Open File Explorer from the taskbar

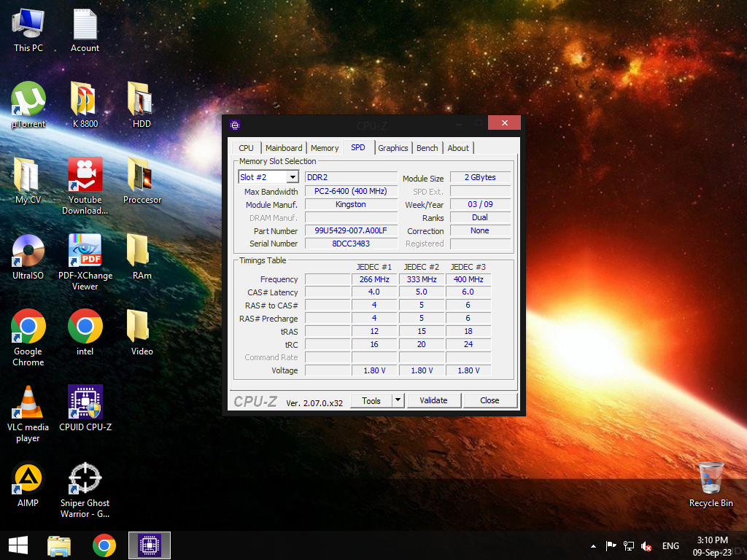(x=58, y=545)
